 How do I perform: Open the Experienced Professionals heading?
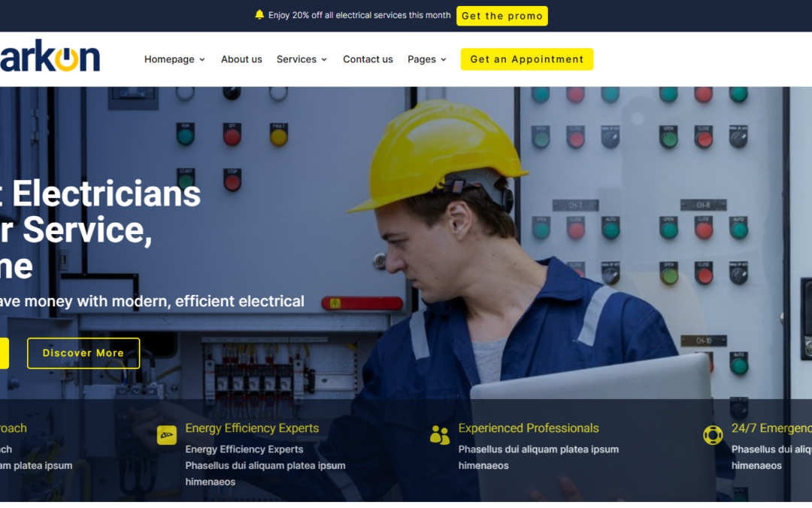click(x=529, y=428)
